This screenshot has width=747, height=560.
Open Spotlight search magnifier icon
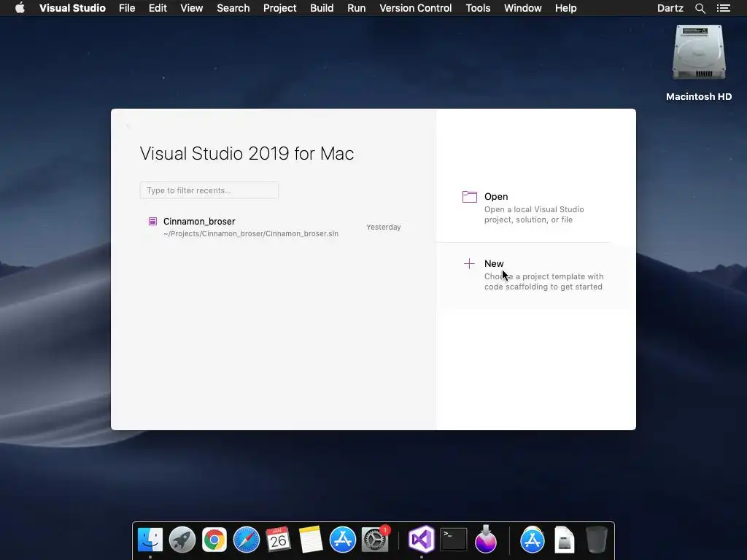[x=700, y=8]
